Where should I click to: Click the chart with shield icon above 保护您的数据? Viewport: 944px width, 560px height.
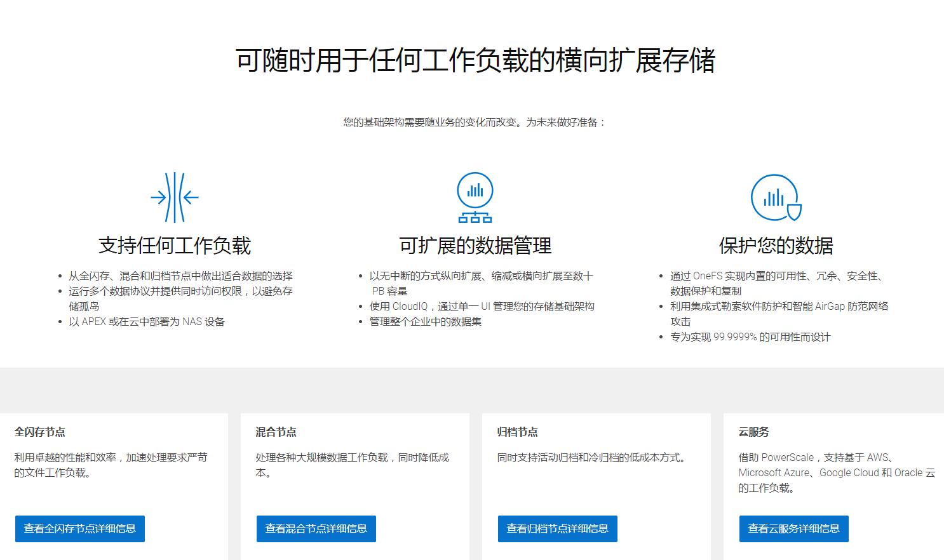(x=776, y=197)
